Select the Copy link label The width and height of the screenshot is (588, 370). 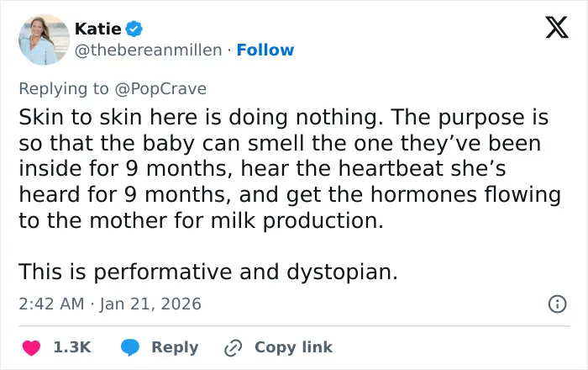(x=294, y=347)
